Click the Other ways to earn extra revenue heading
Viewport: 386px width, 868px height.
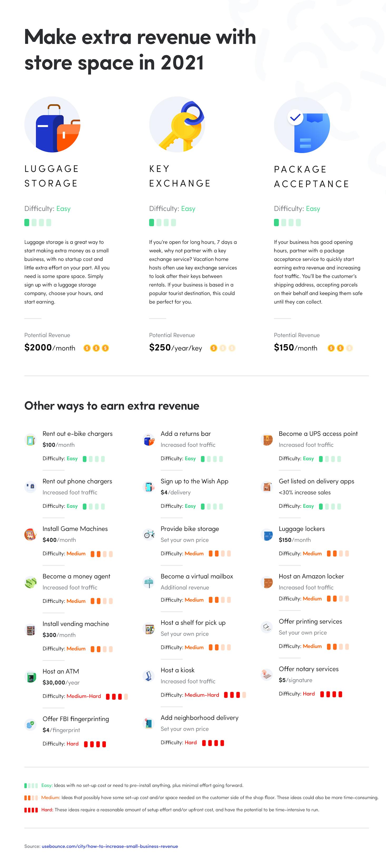coord(112,406)
